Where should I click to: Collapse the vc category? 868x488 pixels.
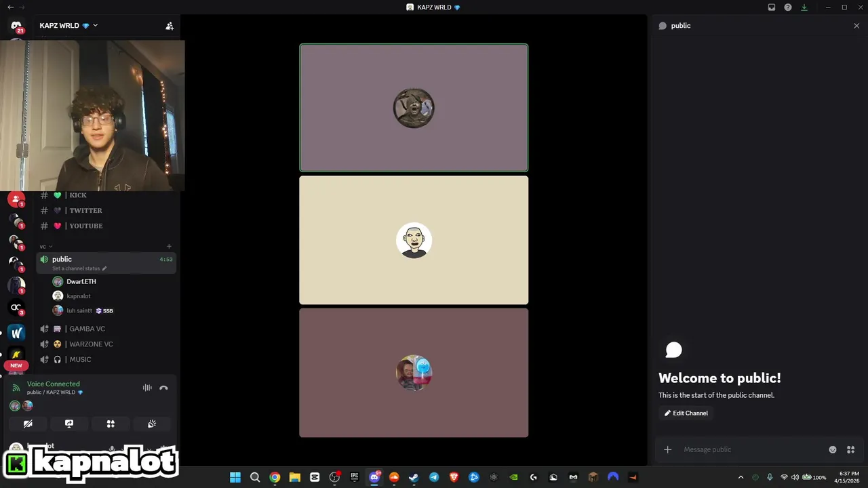45,247
